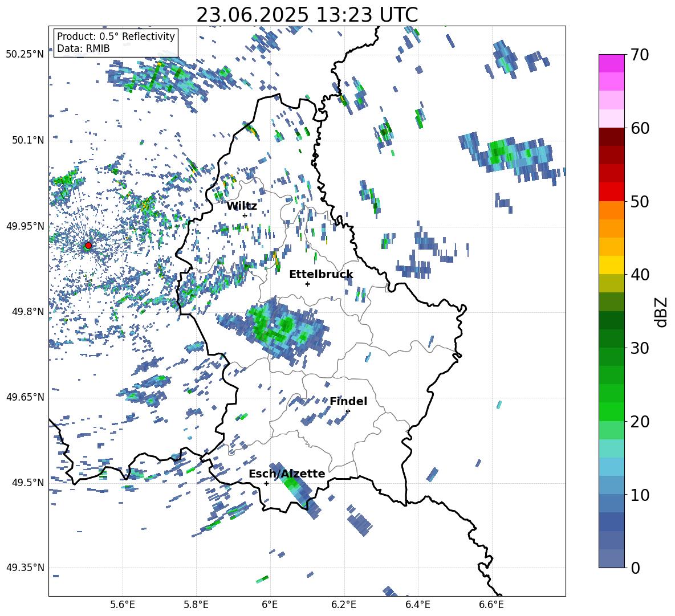Image resolution: width=675 pixels, height=616 pixels.
Task: Click the colorbar tick label 10
Action: (x=640, y=495)
